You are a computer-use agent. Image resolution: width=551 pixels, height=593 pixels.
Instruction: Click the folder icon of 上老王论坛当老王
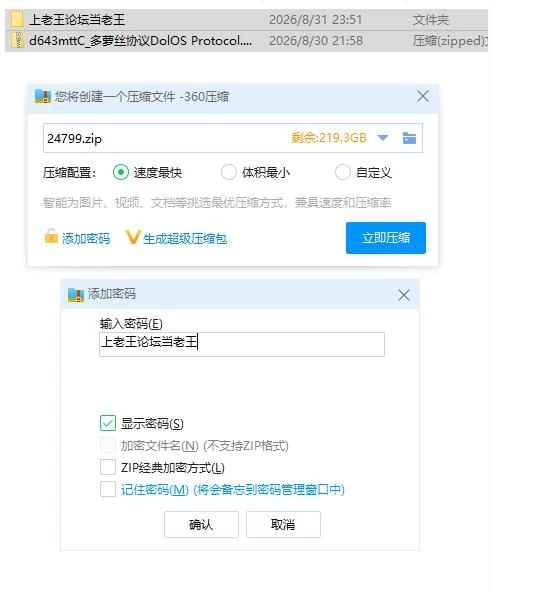pyautogui.click(x=17, y=20)
